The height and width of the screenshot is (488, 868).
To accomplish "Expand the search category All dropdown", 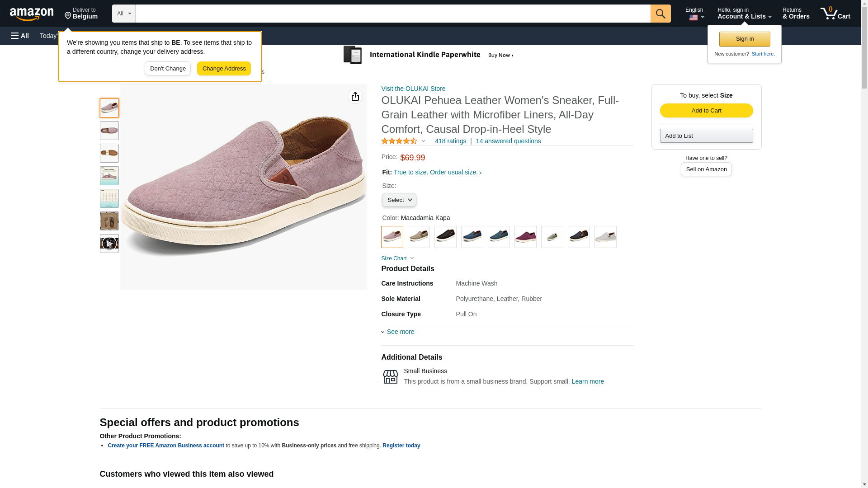I will point(123,14).
